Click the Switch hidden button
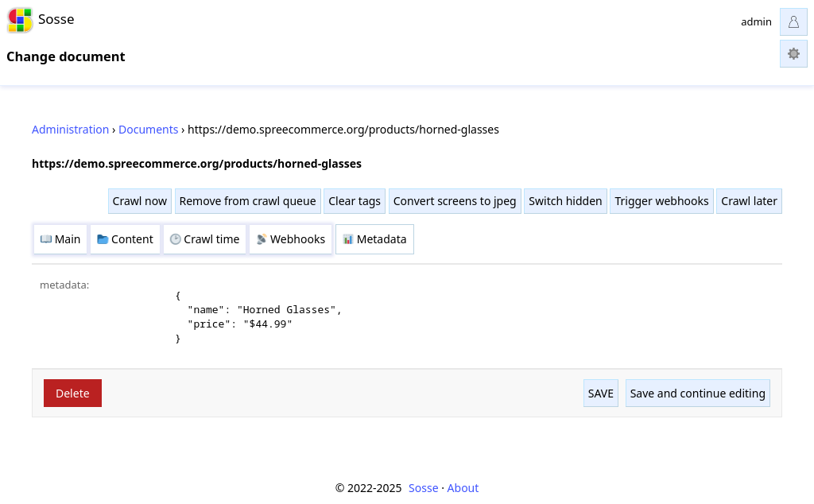The width and height of the screenshot is (814, 504). [565, 201]
